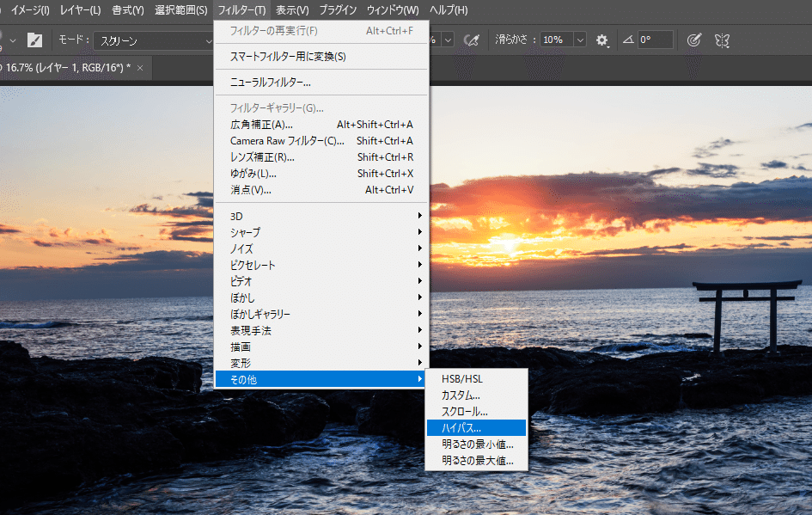The image size is (812, 515).
Task: Toggle the airbrush build-up icon
Action: (x=471, y=40)
